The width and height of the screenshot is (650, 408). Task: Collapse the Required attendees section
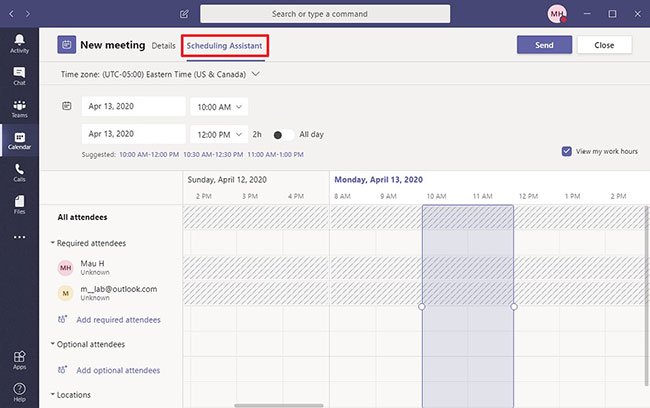coord(53,243)
